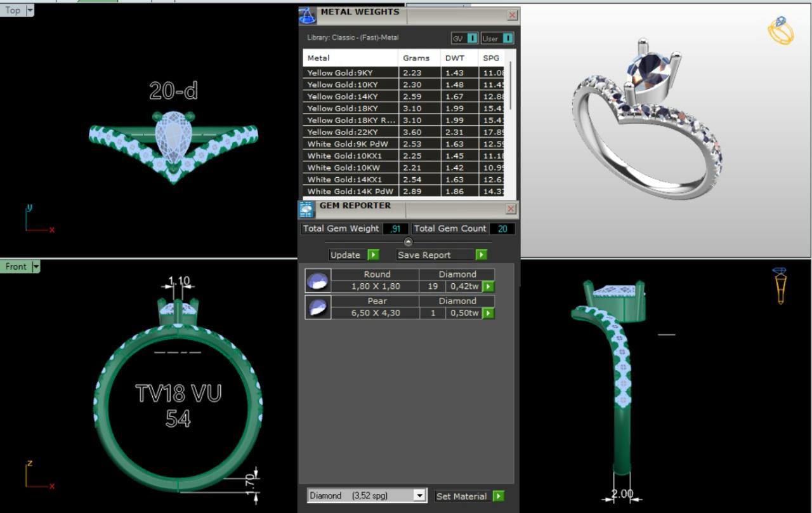
Task: Select the White Gold:10KW row
Action: (x=403, y=168)
